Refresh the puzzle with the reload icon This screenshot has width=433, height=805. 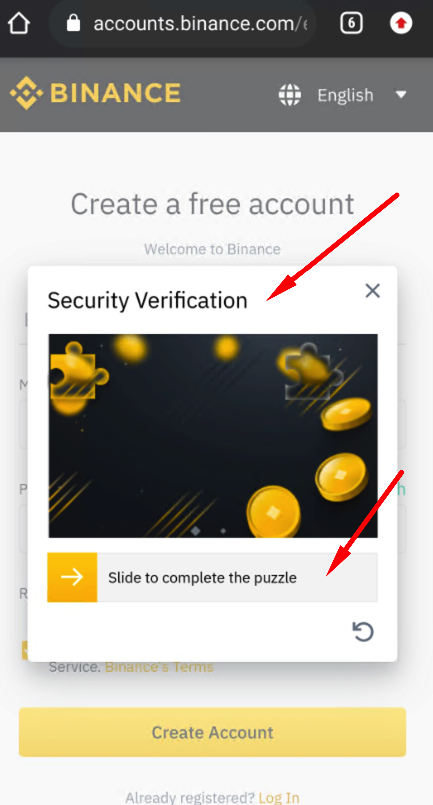pos(363,631)
